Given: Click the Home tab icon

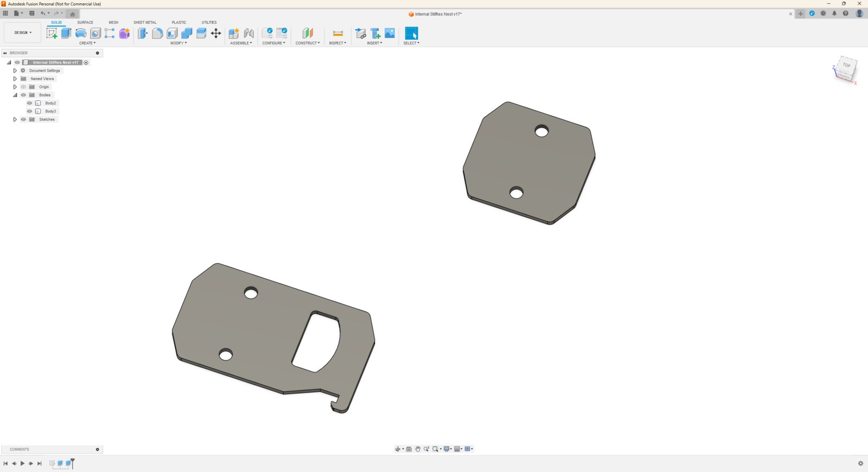Looking at the screenshot, I should click(x=72, y=14).
